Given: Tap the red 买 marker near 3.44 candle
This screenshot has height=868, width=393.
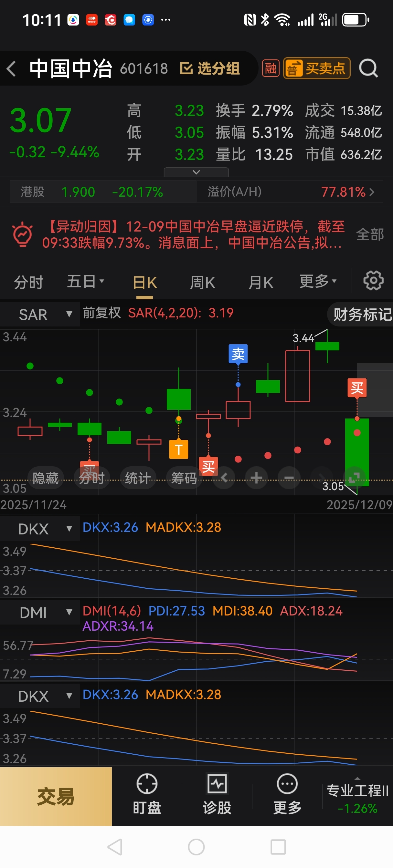Looking at the screenshot, I should pyautogui.click(x=357, y=388).
